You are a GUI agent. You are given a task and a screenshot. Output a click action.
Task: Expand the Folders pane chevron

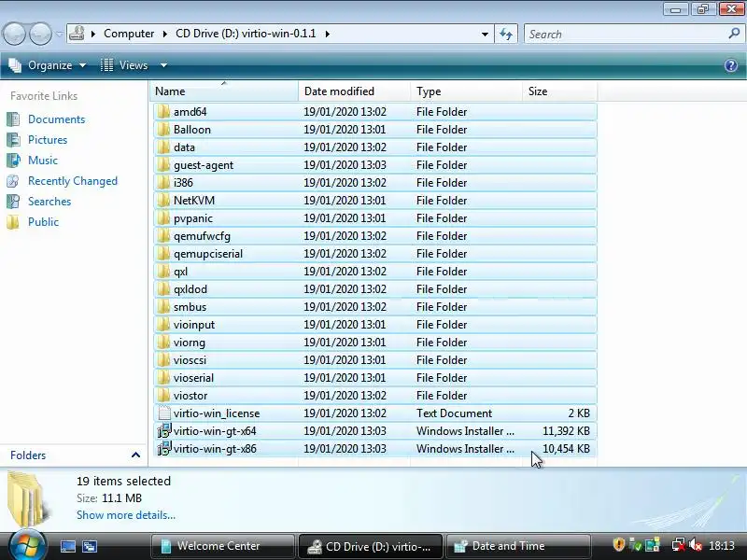click(135, 455)
